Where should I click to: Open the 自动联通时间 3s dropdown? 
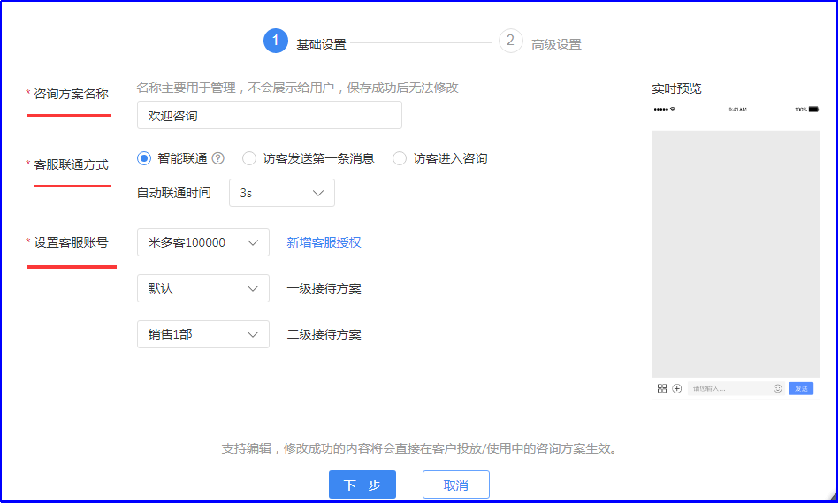281,193
